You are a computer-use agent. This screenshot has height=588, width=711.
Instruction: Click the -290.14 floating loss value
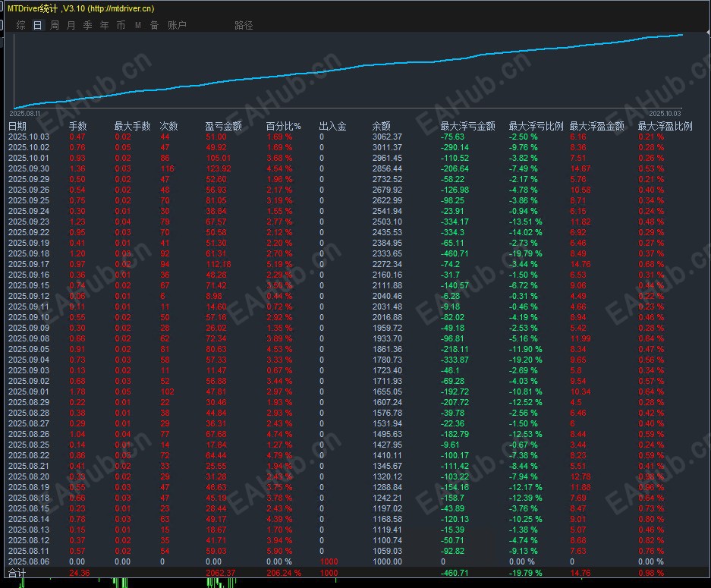pos(455,147)
